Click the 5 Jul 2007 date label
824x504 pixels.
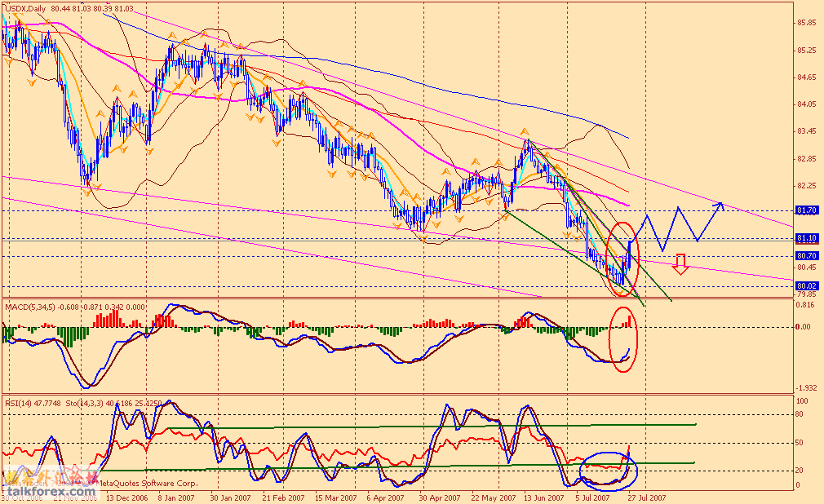pyautogui.click(x=592, y=497)
